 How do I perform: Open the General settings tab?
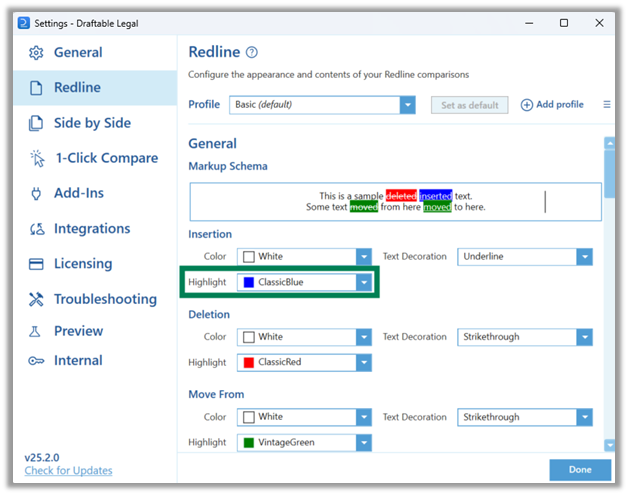(x=95, y=52)
